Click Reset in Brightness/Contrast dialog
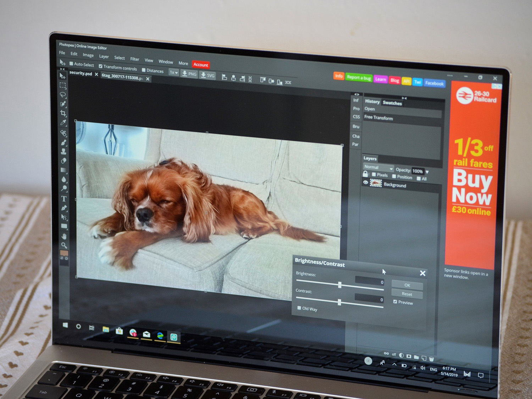532x399 pixels. tap(407, 294)
